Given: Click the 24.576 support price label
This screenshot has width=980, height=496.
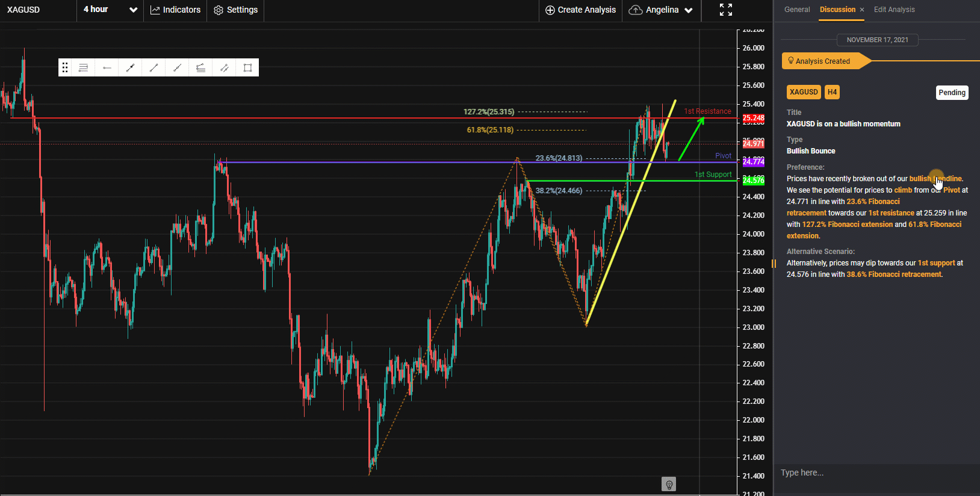Looking at the screenshot, I should point(753,181).
